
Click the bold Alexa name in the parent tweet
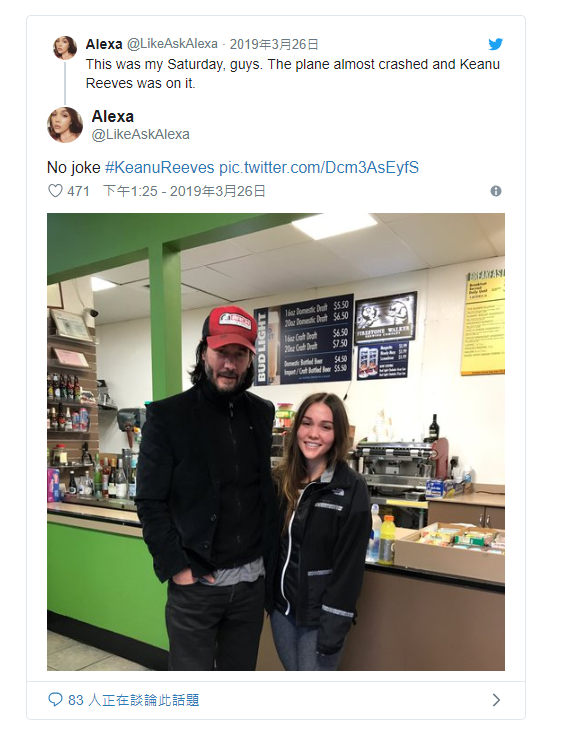tap(104, 44)
